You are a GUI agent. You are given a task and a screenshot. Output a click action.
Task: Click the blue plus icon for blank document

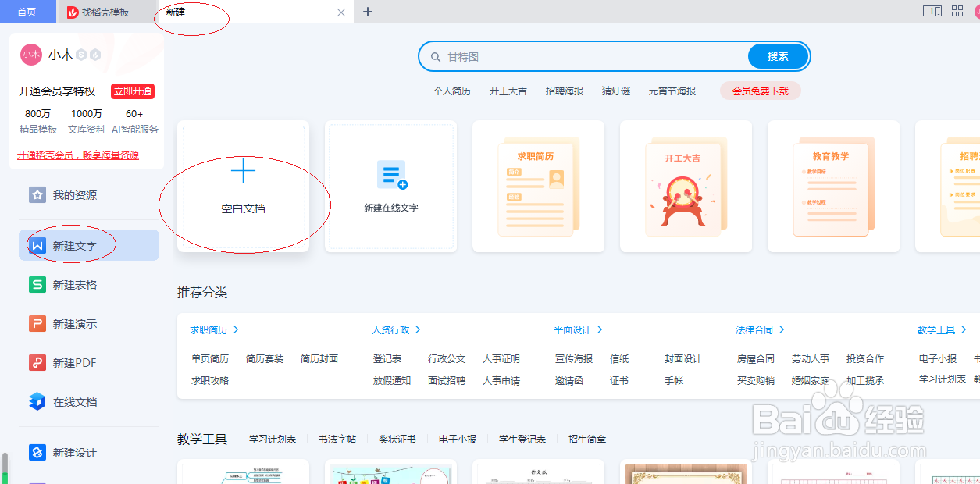pyautogui.click(x=243, y=170)
